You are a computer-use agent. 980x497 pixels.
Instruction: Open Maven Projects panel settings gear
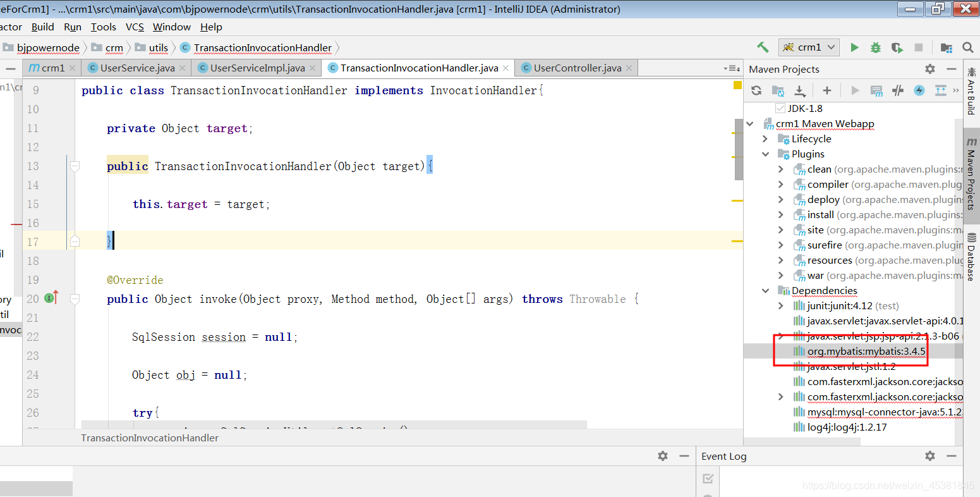[x=929, y=69]
